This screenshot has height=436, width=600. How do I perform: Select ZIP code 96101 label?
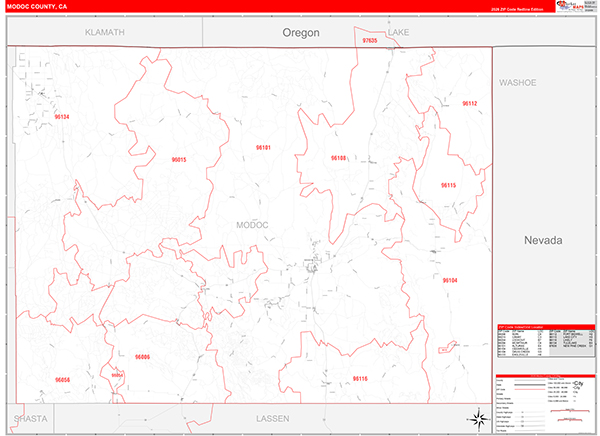263,147
